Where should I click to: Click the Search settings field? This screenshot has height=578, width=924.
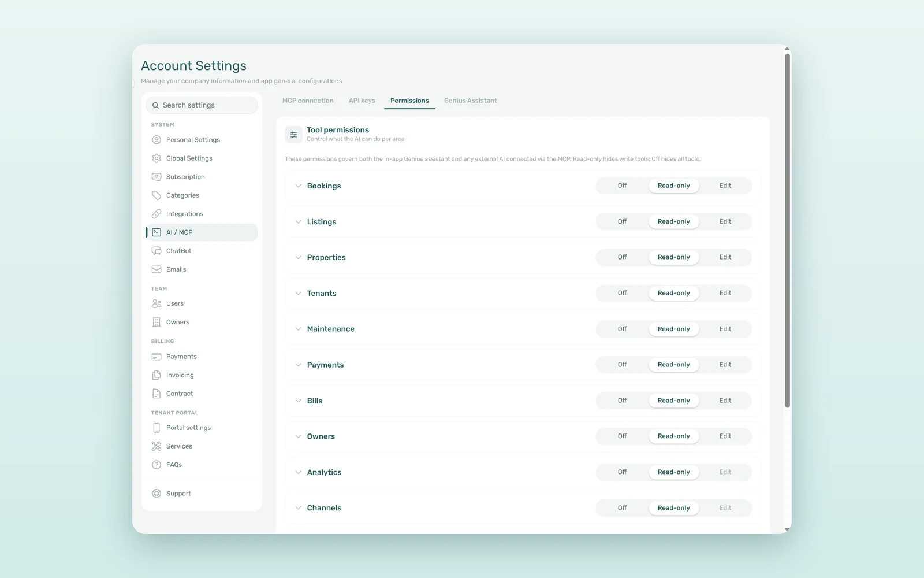point(202,105)
